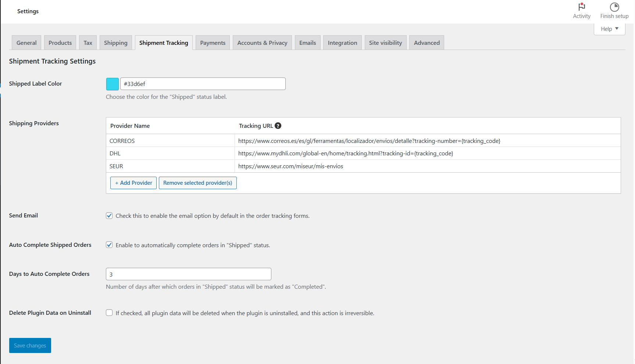Viewport: 635px width, 364px height.
Task: Select the SEUR provider name cell
Action: click(x=170, y=166)
